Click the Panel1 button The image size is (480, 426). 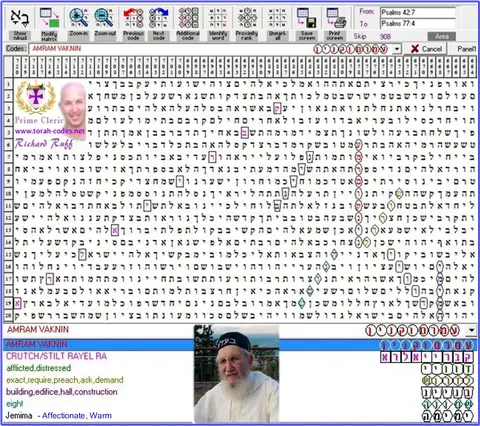(x=466, y=49)
